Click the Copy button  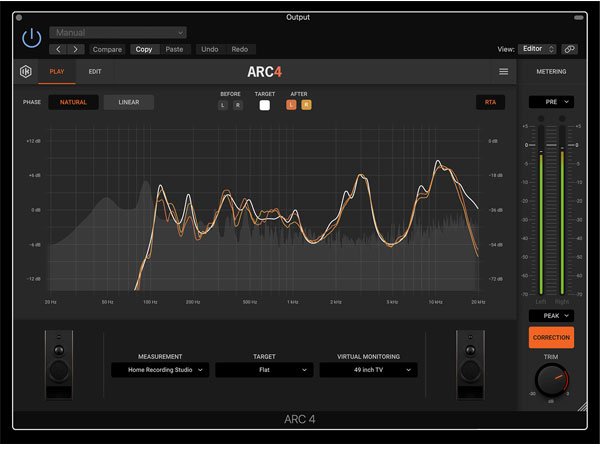pos(144,49)
